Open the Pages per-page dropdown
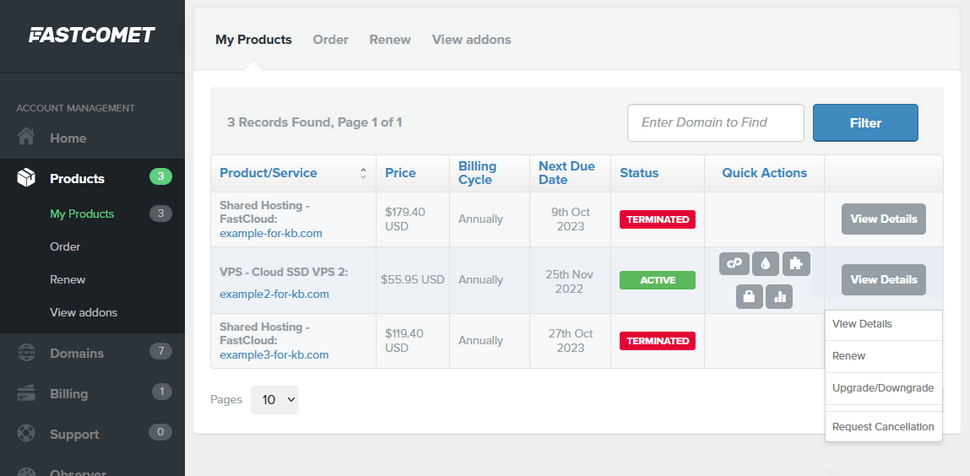Image resolution: width=970 pixels, height=476 pixels. point(275,400)
